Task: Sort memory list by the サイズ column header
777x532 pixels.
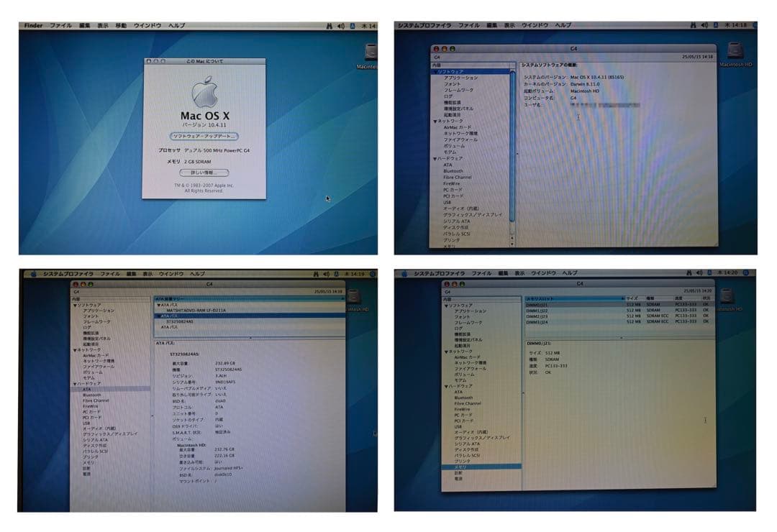Action: click(631, 298)
